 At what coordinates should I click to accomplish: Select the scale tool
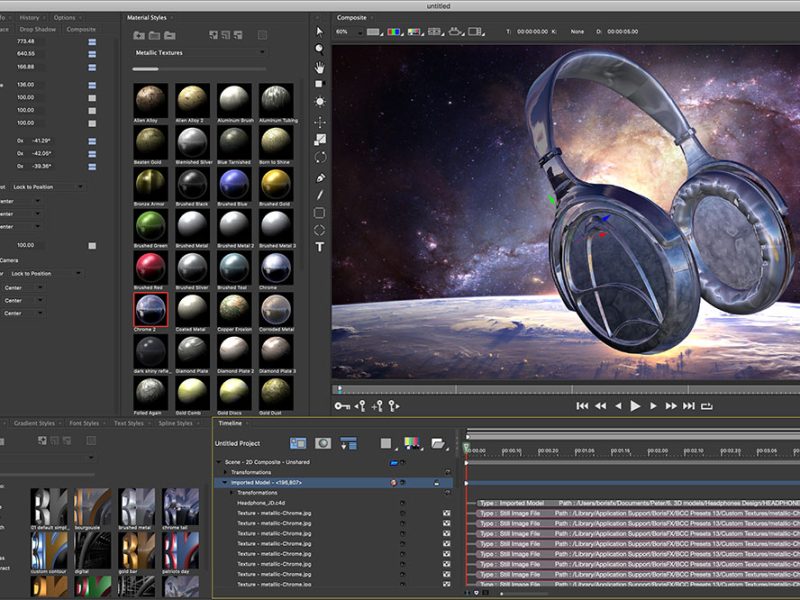tap(320, 139)
